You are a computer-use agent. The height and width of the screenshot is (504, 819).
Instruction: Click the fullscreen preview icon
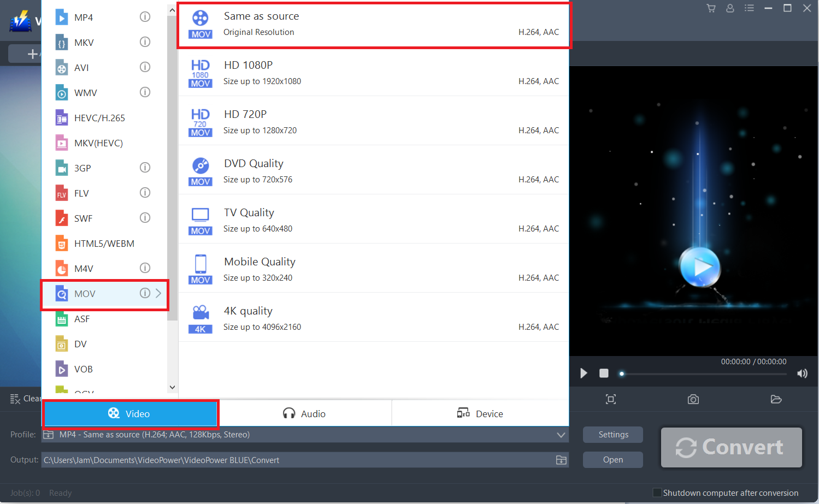pos(611,399)
